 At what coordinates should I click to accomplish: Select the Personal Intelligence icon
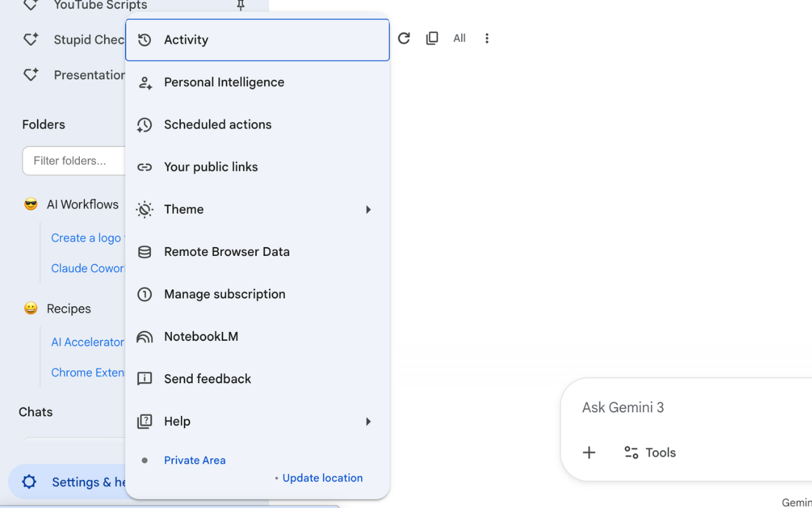pos(145,82)
